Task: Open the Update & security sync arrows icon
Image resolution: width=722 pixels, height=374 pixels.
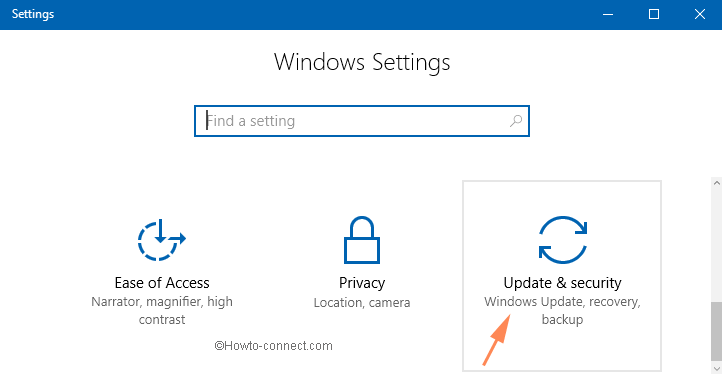Action: click(563, 240)
